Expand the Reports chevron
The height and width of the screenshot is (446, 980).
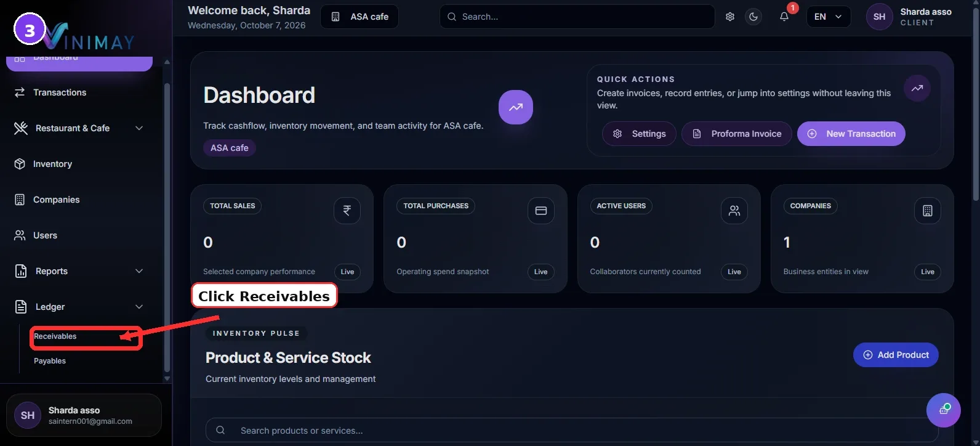(139, 271)
